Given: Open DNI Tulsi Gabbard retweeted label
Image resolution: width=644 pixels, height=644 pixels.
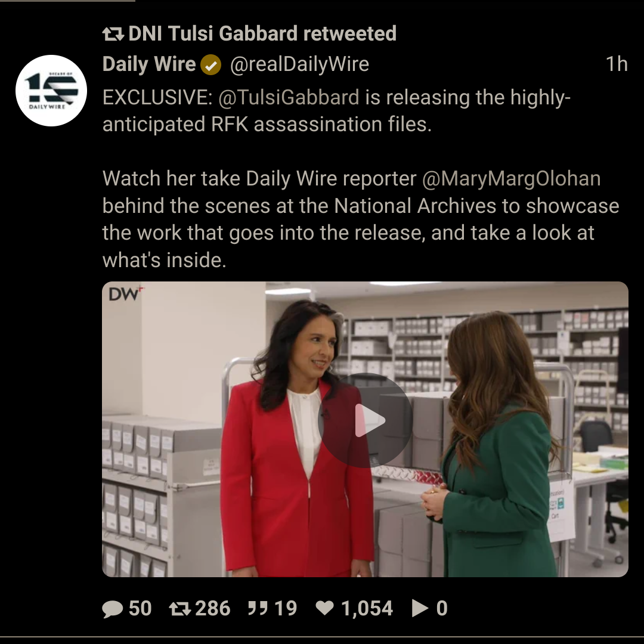Looking at the screenshot, I should point(262,33).
